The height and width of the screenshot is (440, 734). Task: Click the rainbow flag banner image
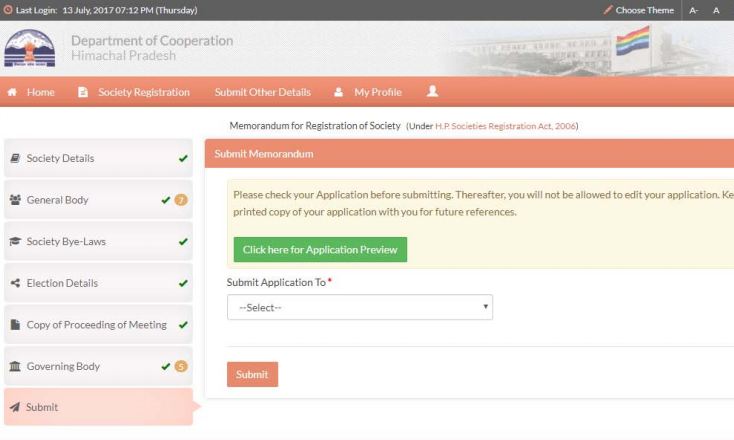pyautogui.click(x=632, y=41)
